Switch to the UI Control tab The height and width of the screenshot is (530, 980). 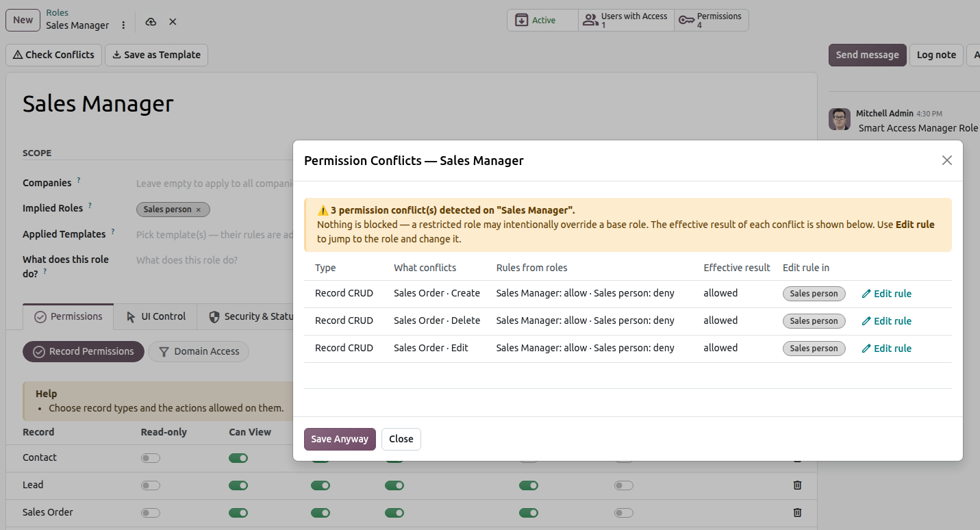coord(156,316)
